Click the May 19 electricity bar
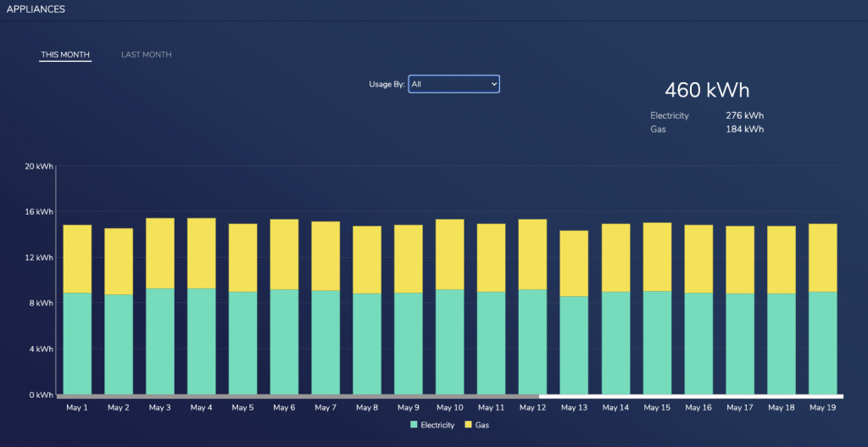This screenshot has height=447, width=868. point(822,344)
